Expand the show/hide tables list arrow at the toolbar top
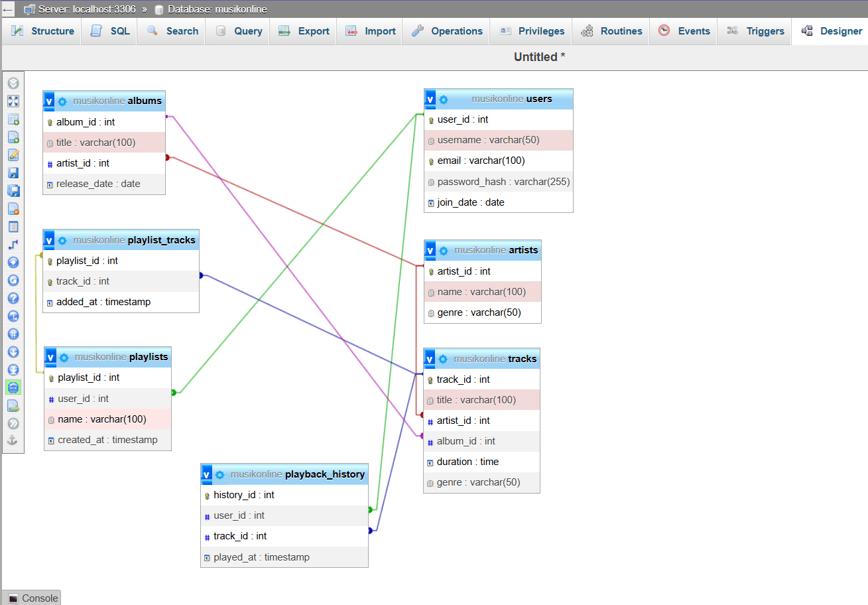 click(x=13, y=84)
